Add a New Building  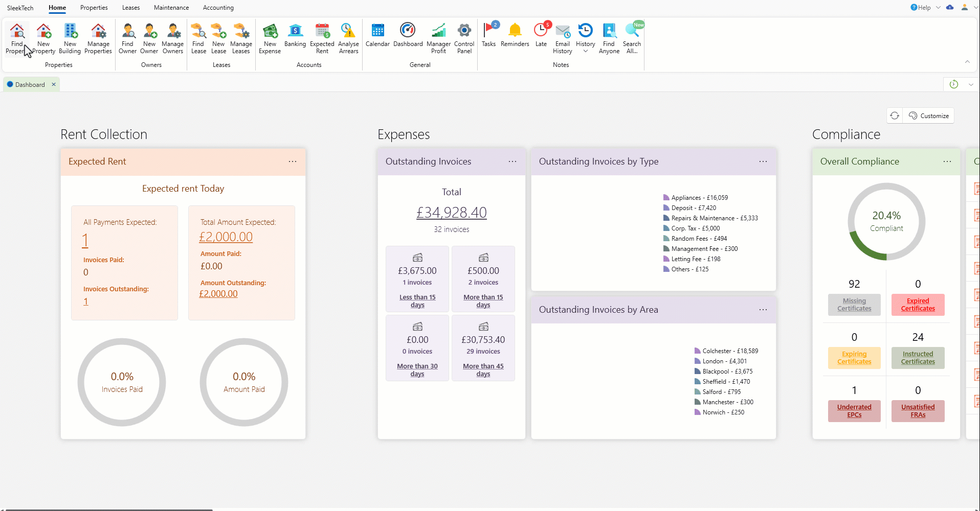pyautogui.click(x=70, y=38)
